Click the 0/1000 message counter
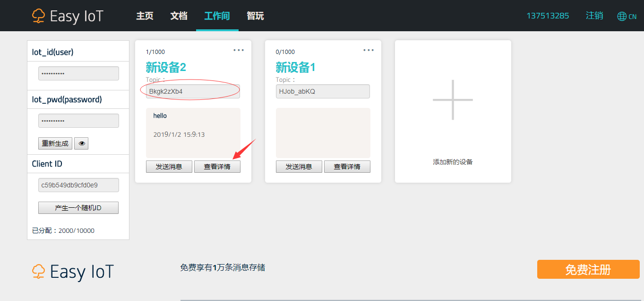 [285, 52]
